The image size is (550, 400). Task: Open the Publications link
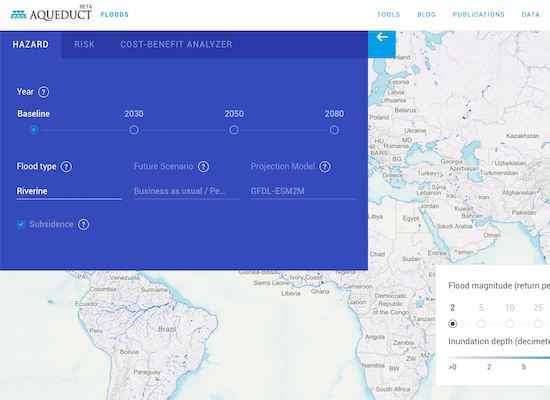click(x=478, y=15)
